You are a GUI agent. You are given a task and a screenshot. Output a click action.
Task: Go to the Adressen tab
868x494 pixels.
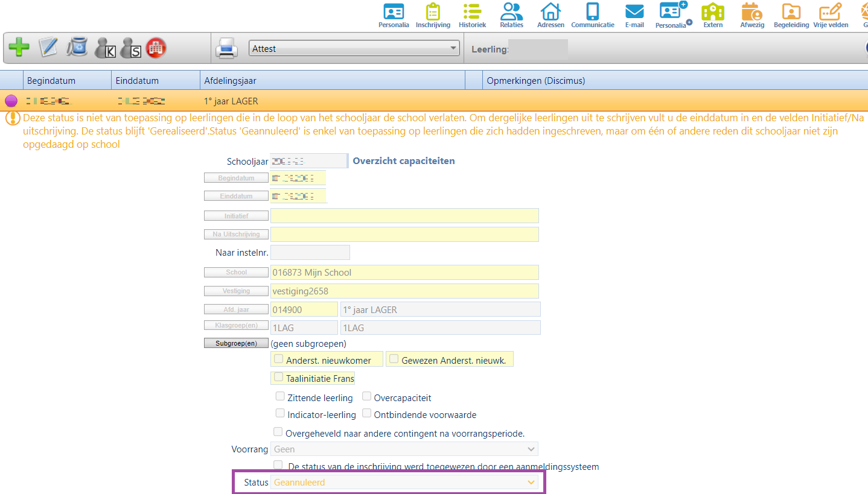[550, 15]
